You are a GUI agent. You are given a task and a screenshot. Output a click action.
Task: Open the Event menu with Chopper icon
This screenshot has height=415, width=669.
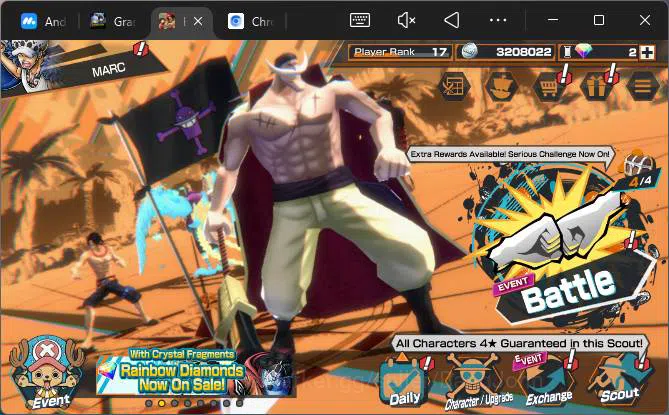[x=47, y=372]
